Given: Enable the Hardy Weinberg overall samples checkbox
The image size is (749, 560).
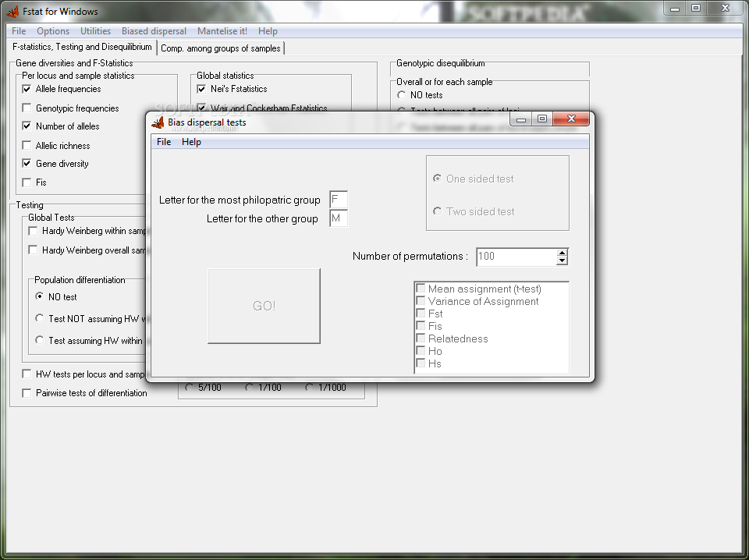Looking at the screenshot, I should tap(33, 250).
